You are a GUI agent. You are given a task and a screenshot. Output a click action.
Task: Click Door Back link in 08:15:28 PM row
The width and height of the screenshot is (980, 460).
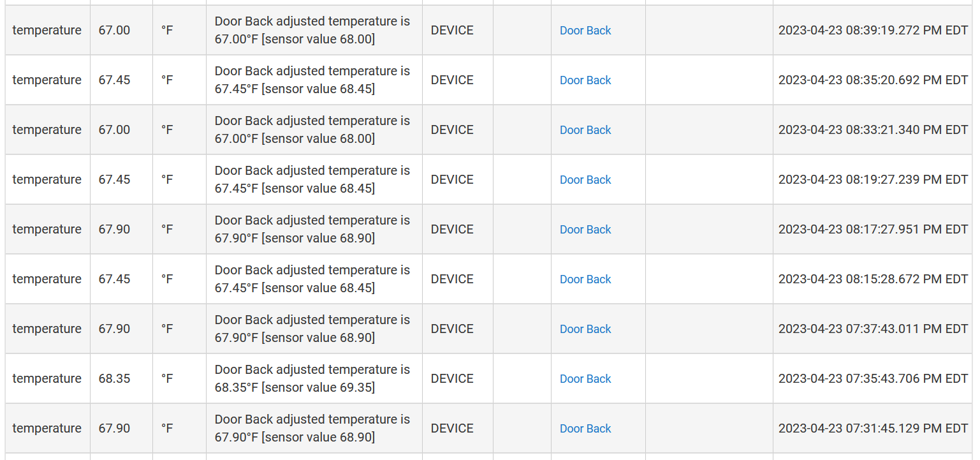tap(585, 279)
